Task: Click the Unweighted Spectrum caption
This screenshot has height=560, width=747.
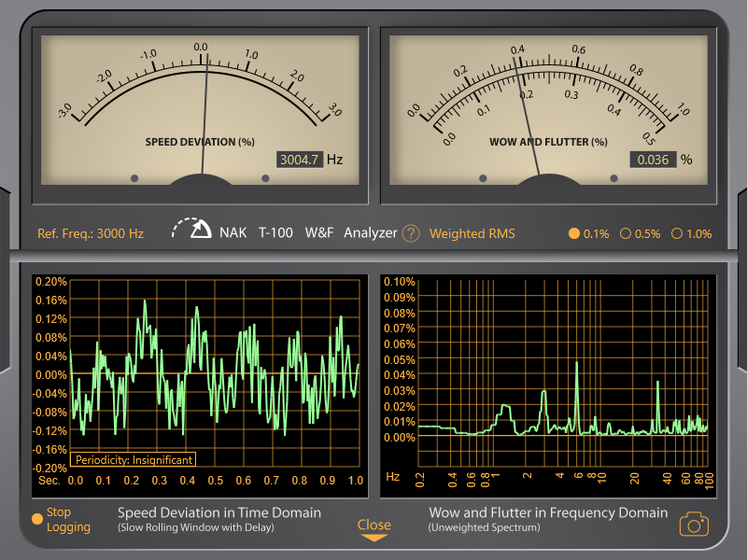Action: (484, 527)
